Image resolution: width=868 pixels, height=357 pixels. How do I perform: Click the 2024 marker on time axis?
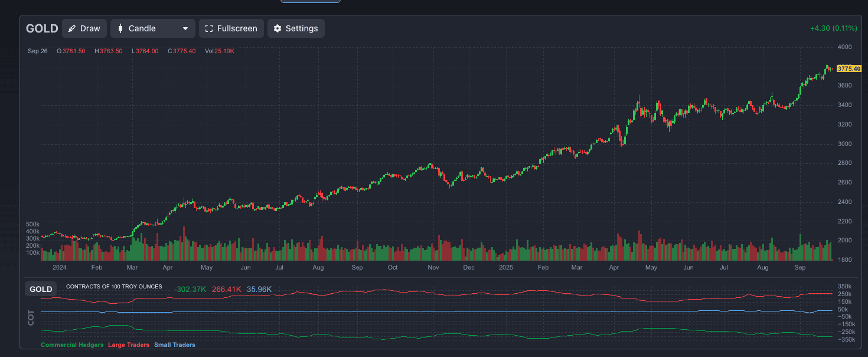coord(59,268)
